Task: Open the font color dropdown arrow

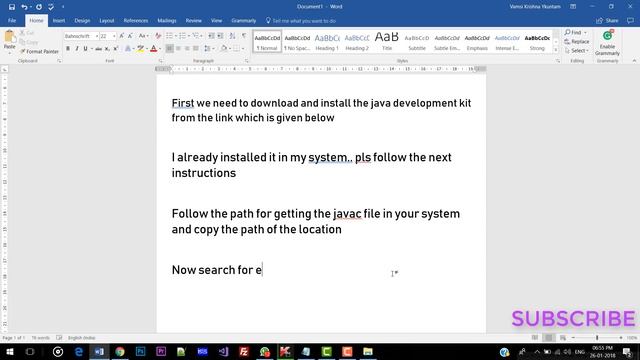Action: pyautogui.click(x=160, y=49)
